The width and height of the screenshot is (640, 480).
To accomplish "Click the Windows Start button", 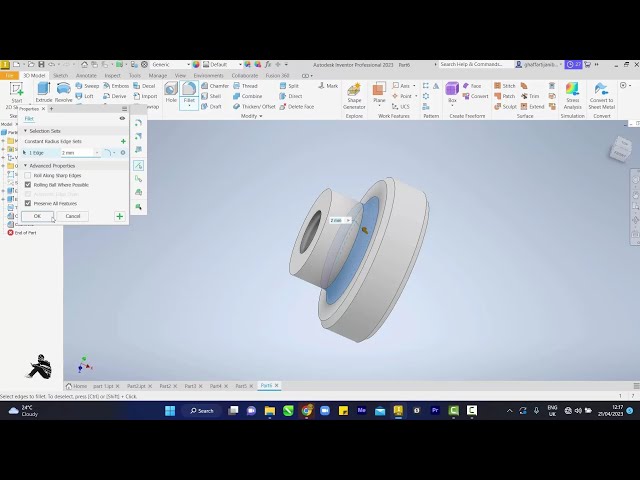I will 170,411.
